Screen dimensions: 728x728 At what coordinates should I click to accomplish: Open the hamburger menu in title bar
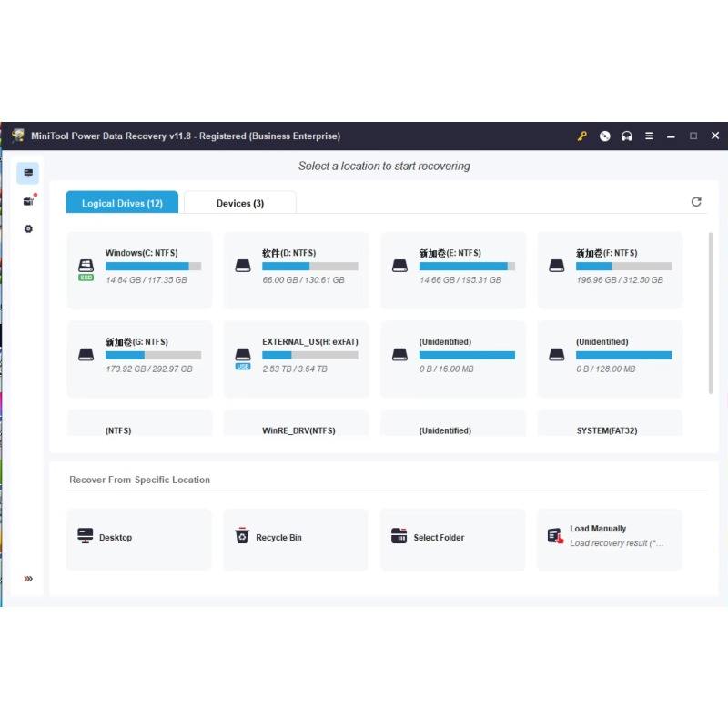click(x=649, y=136)
